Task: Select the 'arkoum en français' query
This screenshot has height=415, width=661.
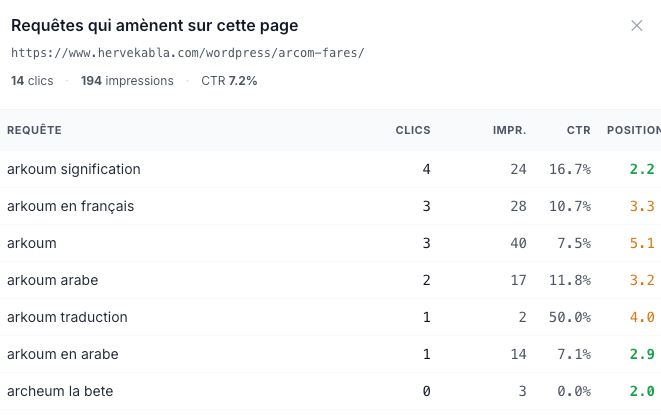Action: click(x=70, y=206)
